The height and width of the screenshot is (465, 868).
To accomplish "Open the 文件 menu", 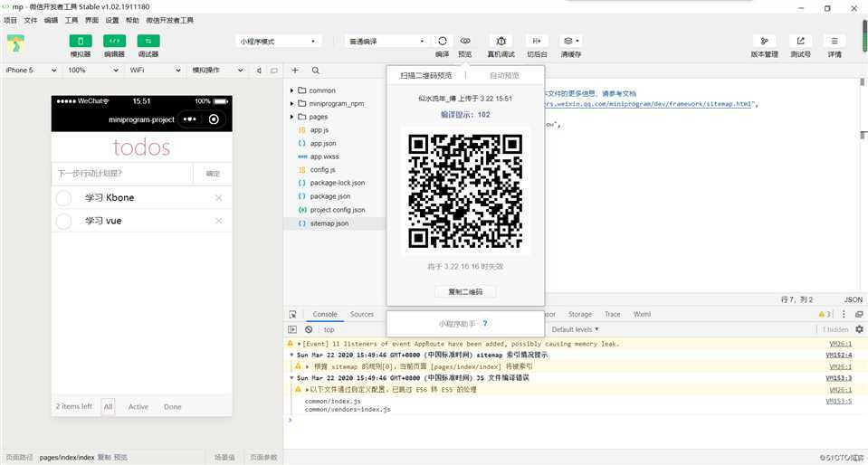I will [31, 21].
